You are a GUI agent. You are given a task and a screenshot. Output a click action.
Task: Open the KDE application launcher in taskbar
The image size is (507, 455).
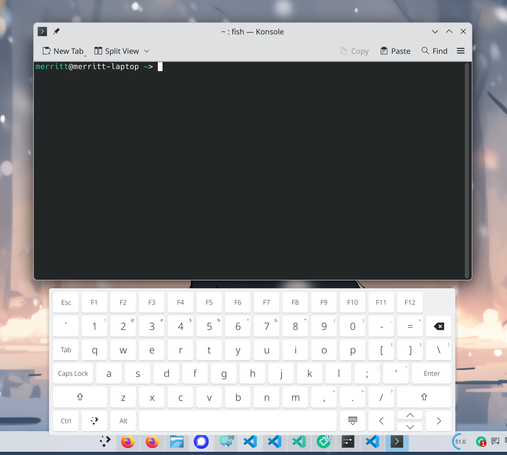(105, 442)
